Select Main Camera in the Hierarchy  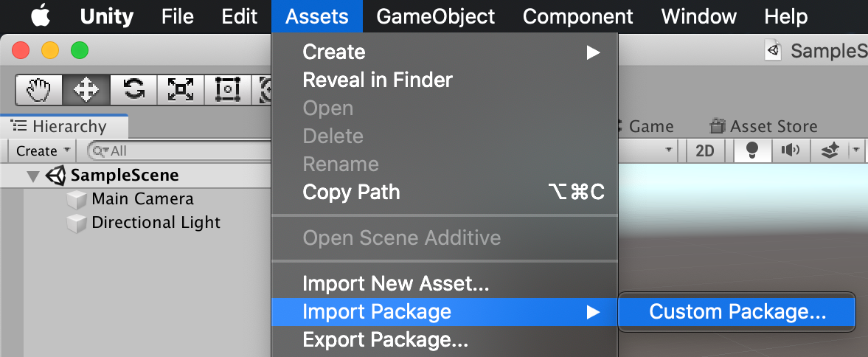(142, 199)
